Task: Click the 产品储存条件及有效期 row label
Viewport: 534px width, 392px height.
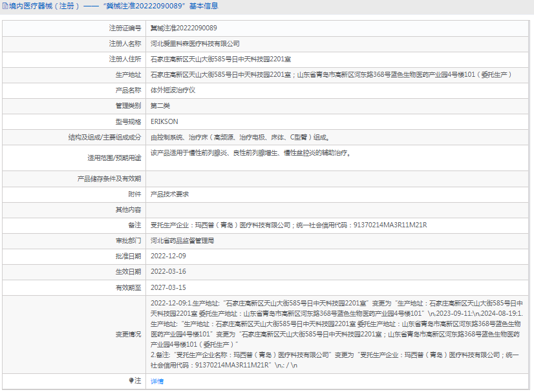Action: (109, 179)
